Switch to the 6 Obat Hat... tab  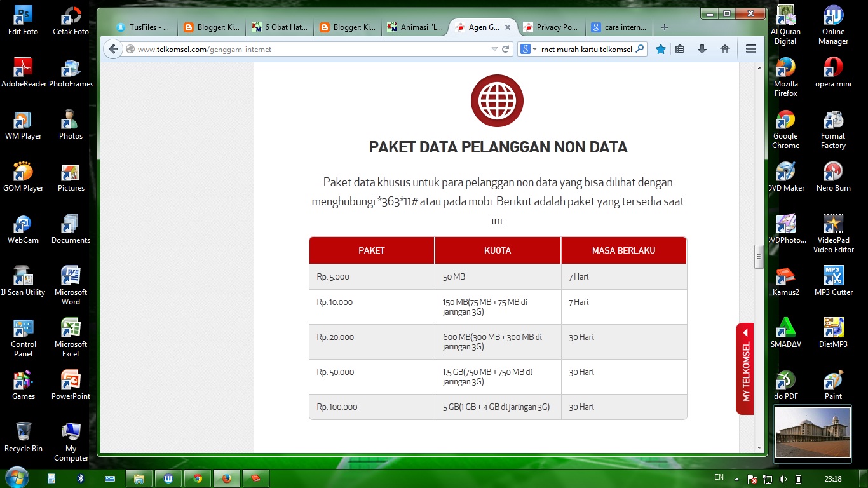coord(280,27)
